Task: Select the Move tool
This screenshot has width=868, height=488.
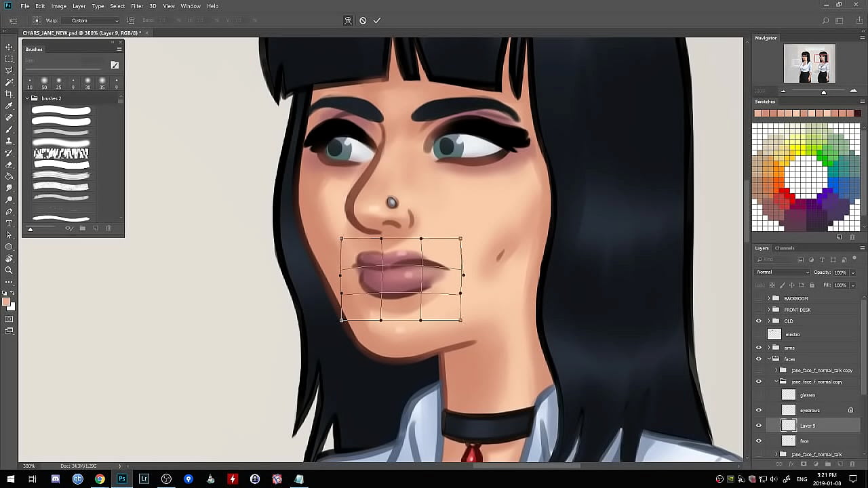Action: (x=9, y=47)
